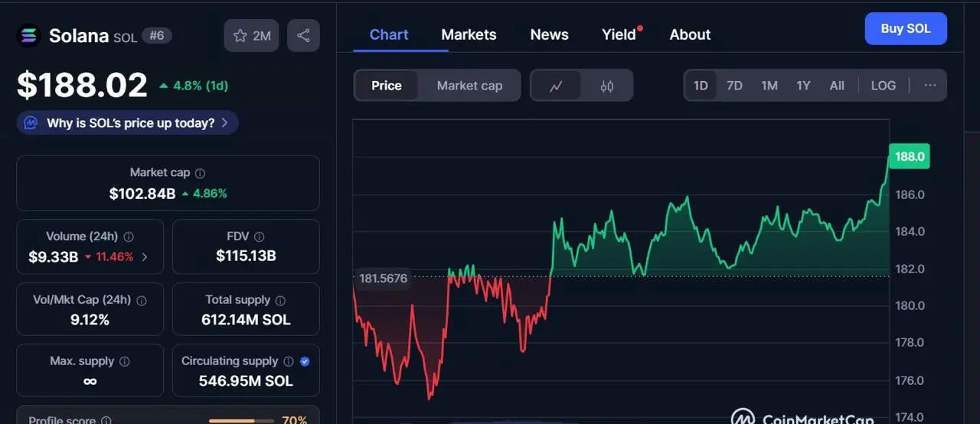Select 7D time range
This screenshot has width=980, height=424.
734,86
